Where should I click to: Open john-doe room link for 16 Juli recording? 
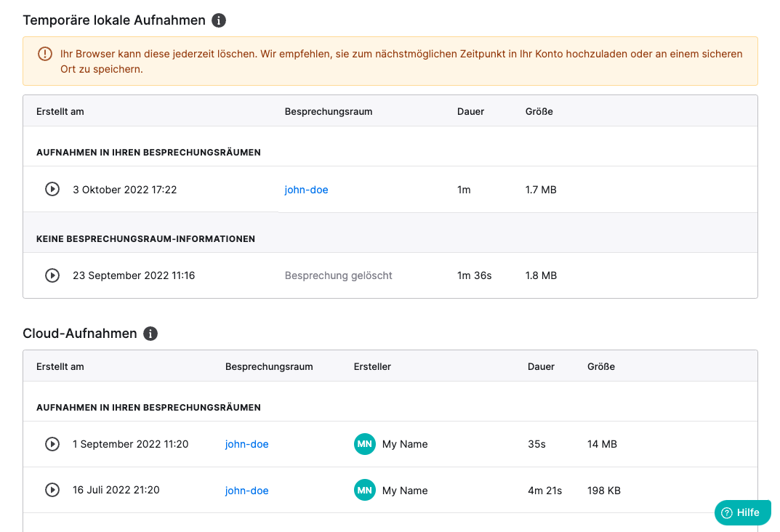[x=246, y=491]
